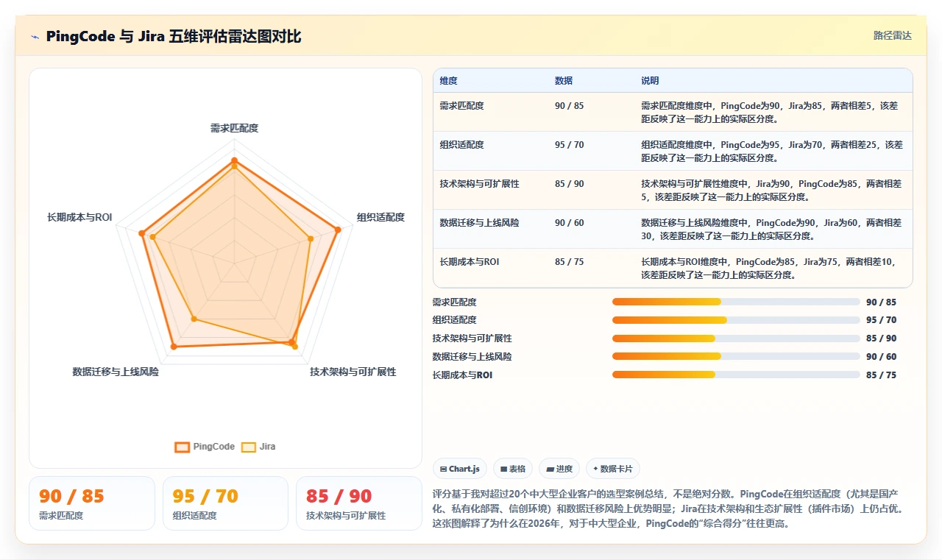942x560 pixels.
Task: Click the 需求匹配度 progress bar
Action: [736, 302]
